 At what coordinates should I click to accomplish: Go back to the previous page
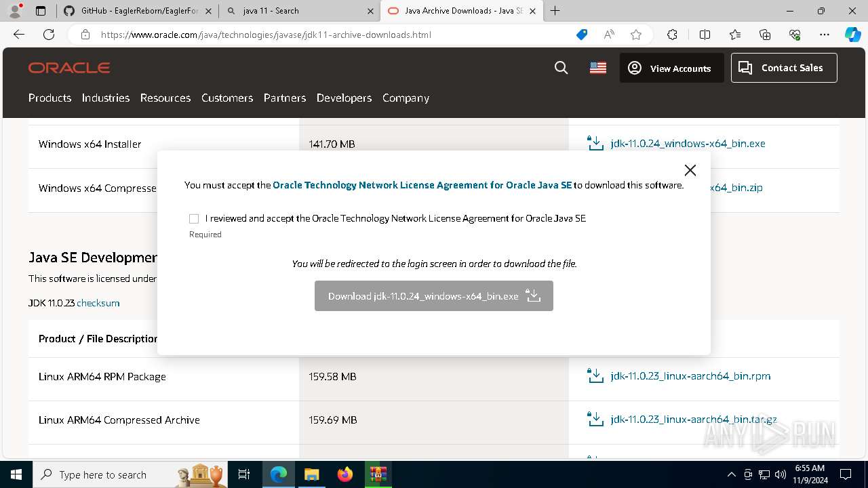(19, 35)
